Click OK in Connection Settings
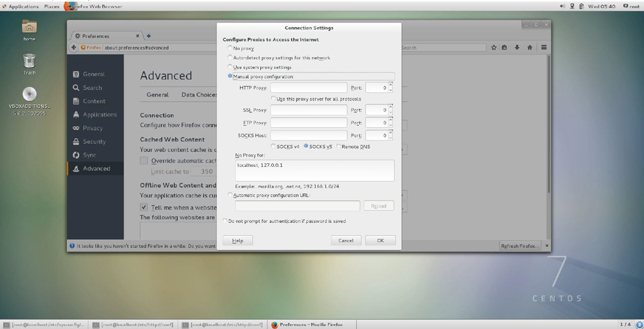The height and width of the screenshot is (329, 644). coord(380,241)
